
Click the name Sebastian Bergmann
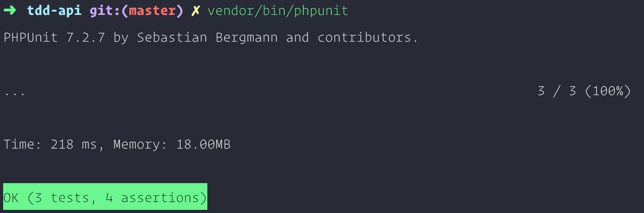[207, 38]
